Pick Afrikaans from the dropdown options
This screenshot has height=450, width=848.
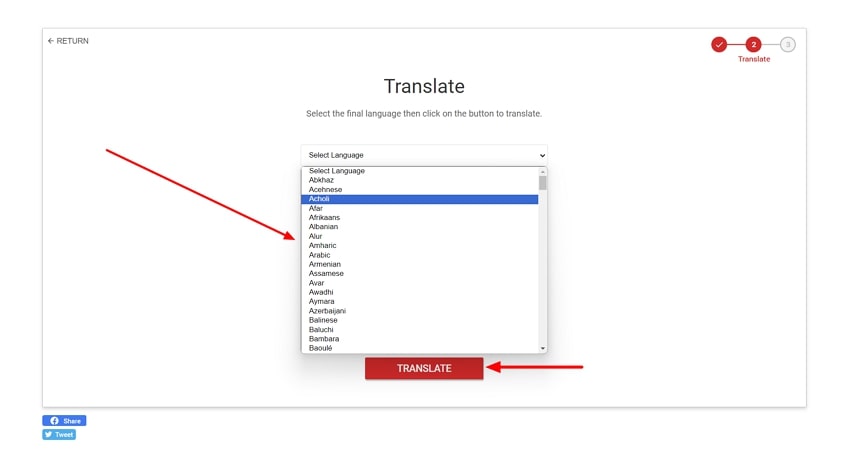click(420, 217)
